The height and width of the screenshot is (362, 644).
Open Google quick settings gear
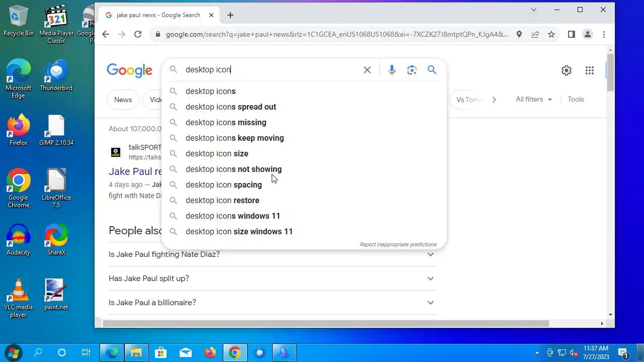coord(567,70)
